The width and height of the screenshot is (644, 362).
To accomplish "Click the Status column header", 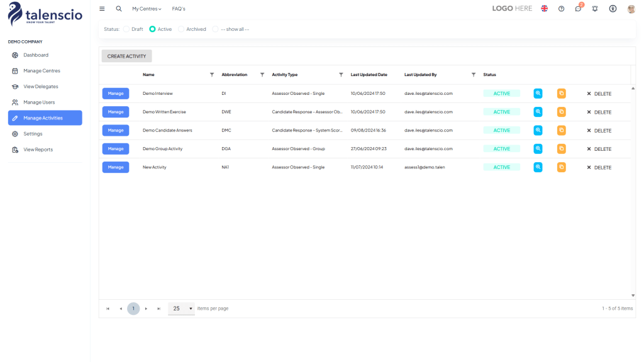I will tap(489, 75).
